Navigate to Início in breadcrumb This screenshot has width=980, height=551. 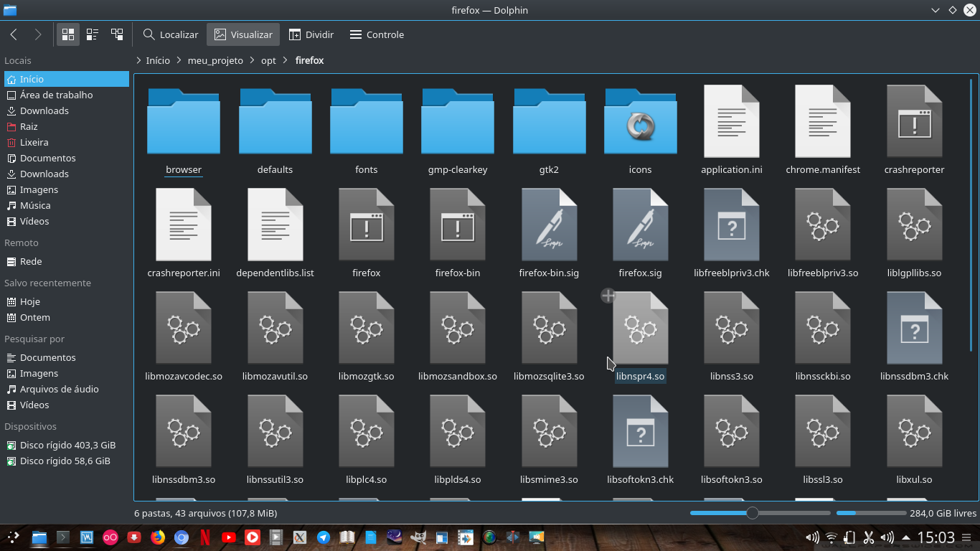(x=158, y=60)
